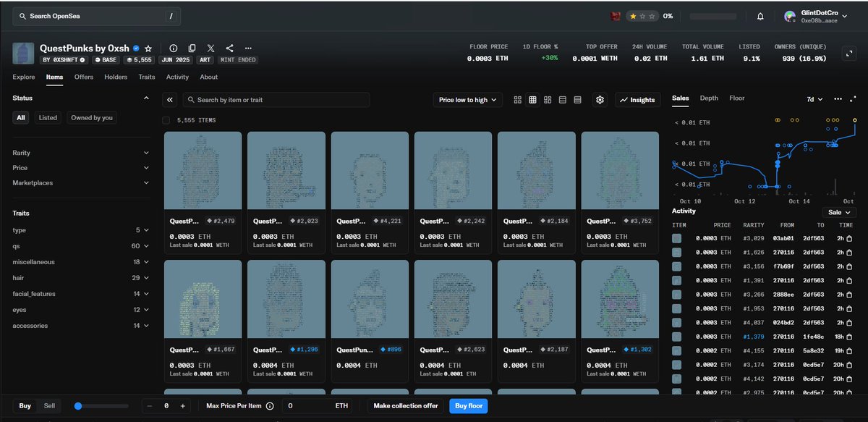868x422 pixels.
Task: Open the chart panel three-dots menu
Action: [838, 98]
